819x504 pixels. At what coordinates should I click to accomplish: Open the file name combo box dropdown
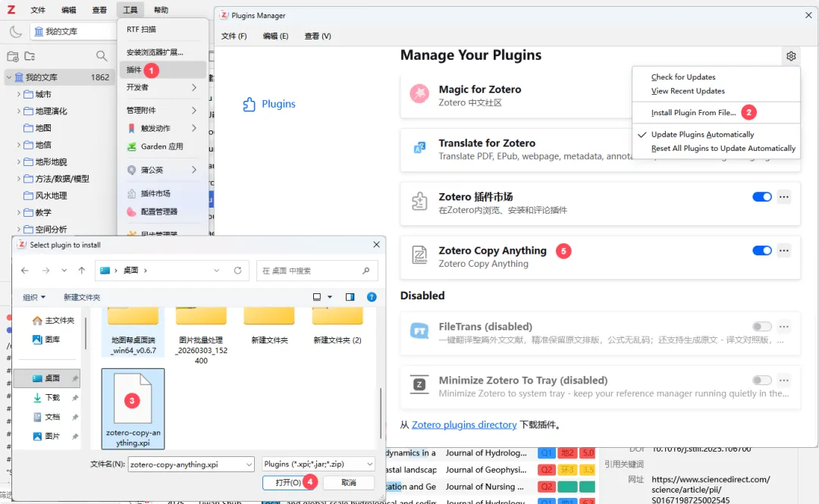pyautogui.click(x=249, y=465)
